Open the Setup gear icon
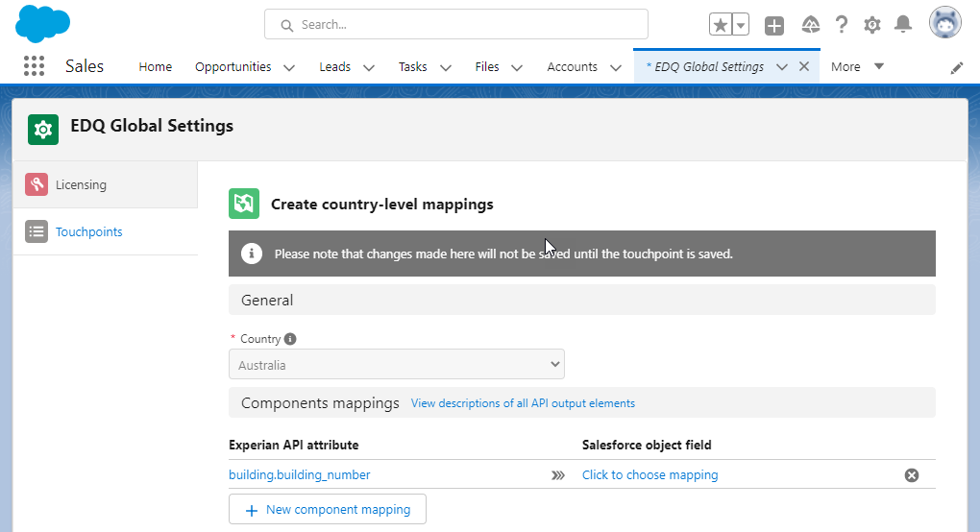The height and width of the screenshot is (532, 980). tap(871, 25)
